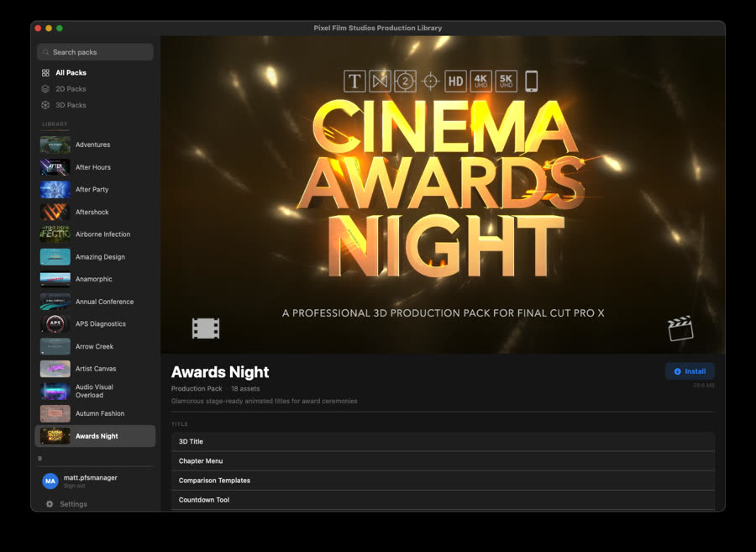Image resolution: width=756 pixels, height=552 pixels.
Task: Select the Anamorphic thumbnail
Action: click(55, 279)
